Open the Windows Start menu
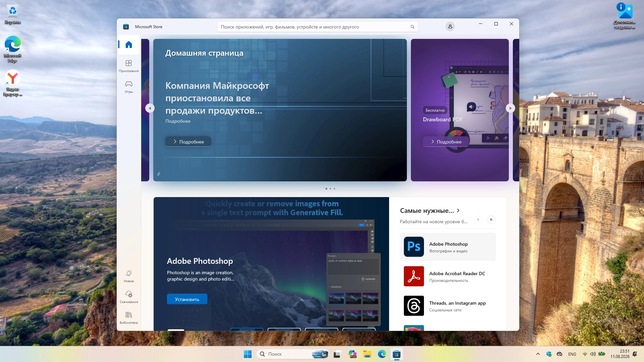 [x=248, y=354]
